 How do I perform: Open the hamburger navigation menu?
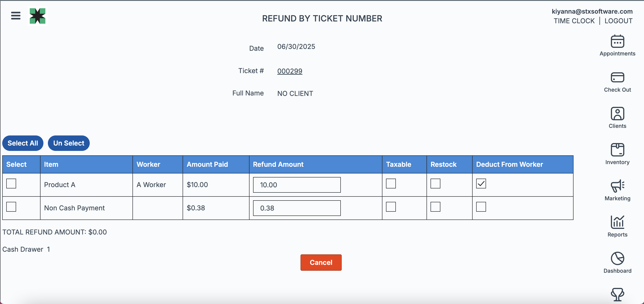(x=15, y=16)
